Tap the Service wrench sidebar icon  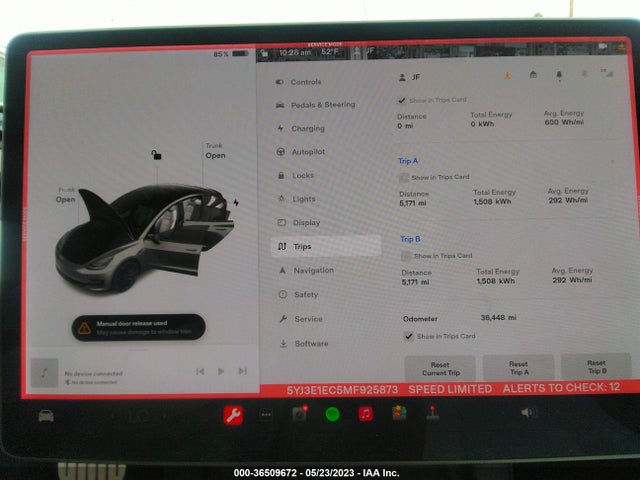[x=283, y=319]
